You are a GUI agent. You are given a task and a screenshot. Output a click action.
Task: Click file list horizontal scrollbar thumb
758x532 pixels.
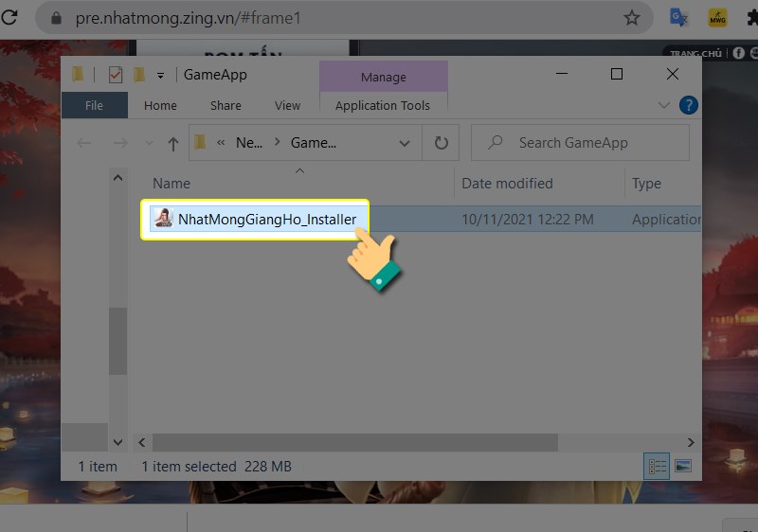(x=355, y=442)
